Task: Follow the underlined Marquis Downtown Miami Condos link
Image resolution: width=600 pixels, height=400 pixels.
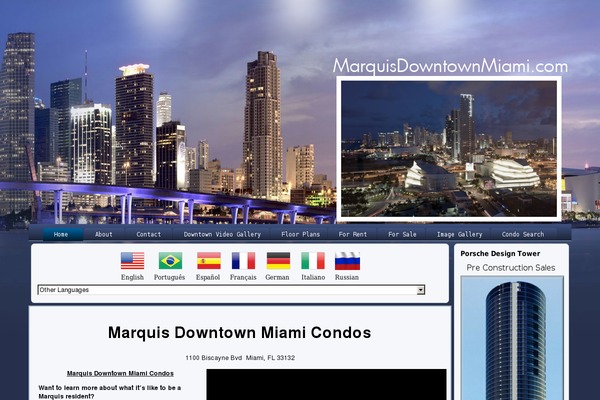Action: 120,373
